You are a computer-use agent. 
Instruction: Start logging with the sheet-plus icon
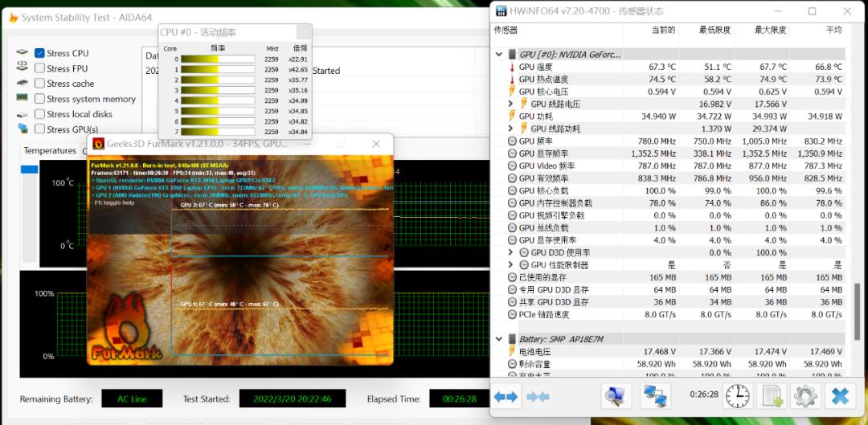772,396
